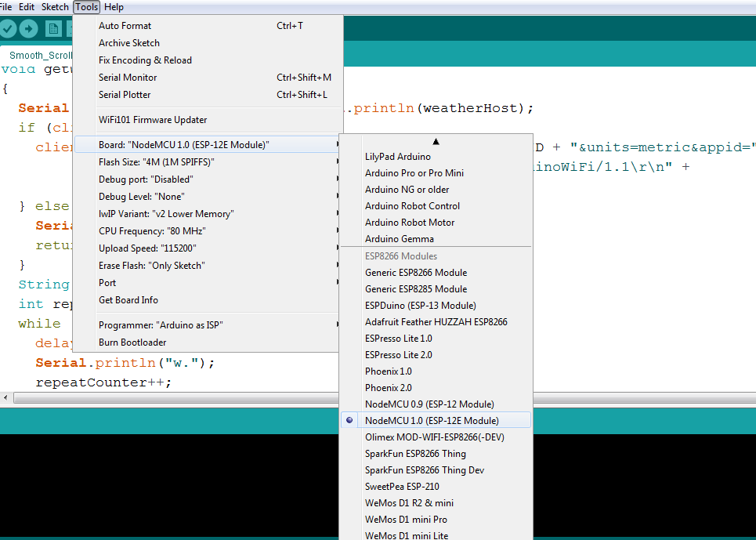The image size is (756, 540).
Task: Select Arduino Pro or Pro Mini board
Action: 436,173
